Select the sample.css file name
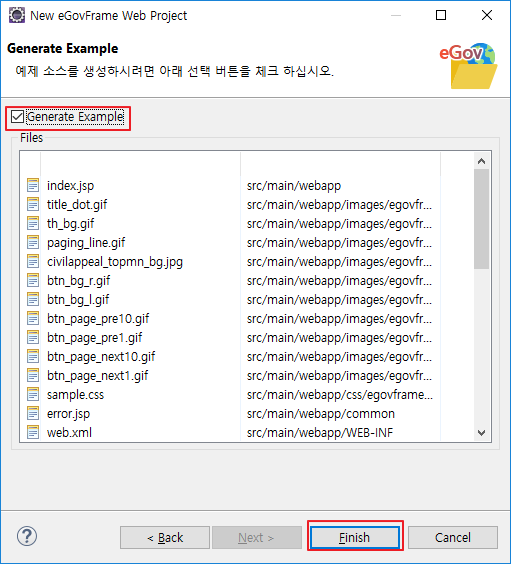The height and width of the screenshot is (564, 511). point(75,395)
